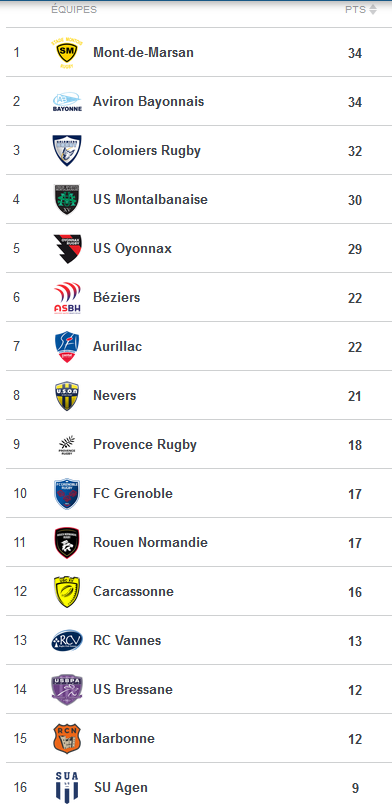The image size is (392, 811).
Task: Click the ÉQUIPES column header
Action: point(74,9)
